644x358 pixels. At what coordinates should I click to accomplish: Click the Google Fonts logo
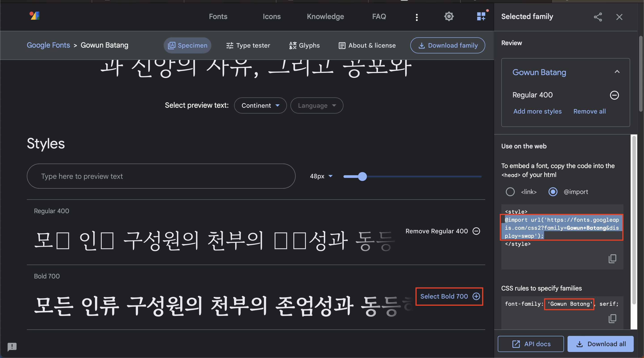34,16
